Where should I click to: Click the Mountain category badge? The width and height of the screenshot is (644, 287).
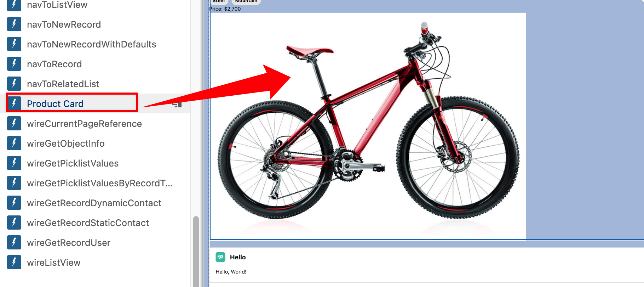[x=246, y=1]
